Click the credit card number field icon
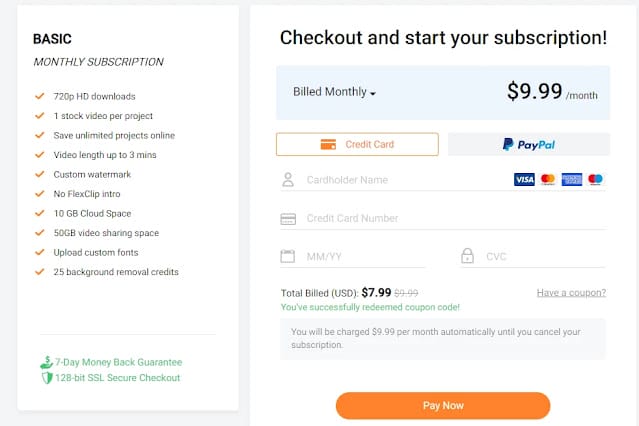 click(288, 218)
